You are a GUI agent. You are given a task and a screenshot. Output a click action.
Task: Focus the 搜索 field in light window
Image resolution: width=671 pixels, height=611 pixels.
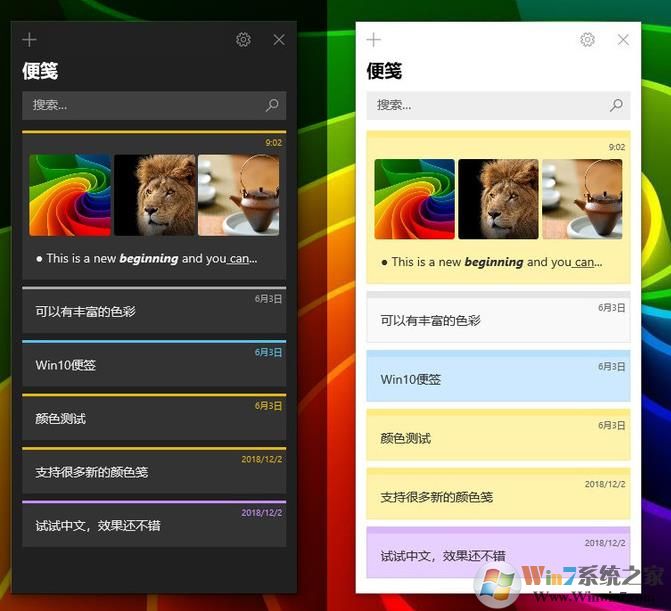click(498, 105)
